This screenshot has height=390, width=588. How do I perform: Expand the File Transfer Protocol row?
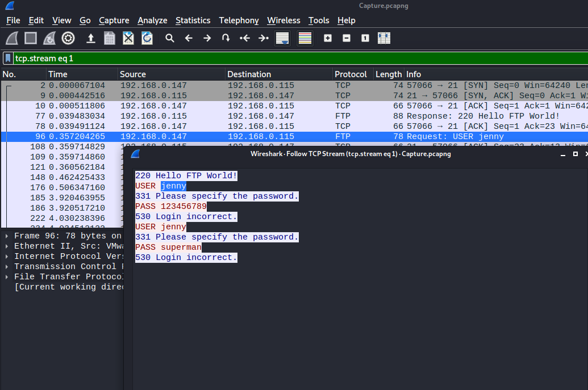[x=7, y=277]
